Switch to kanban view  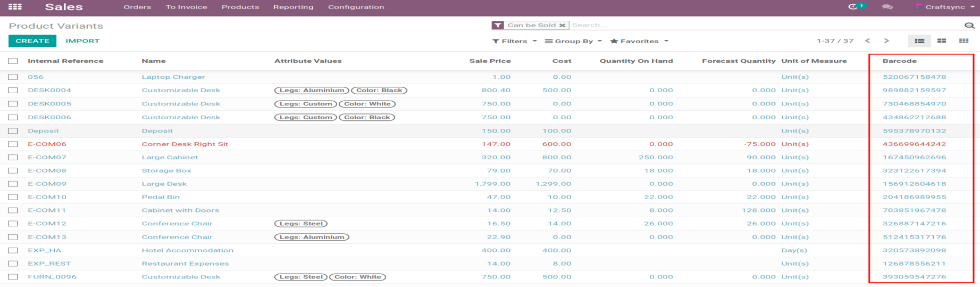click(941, 41)
